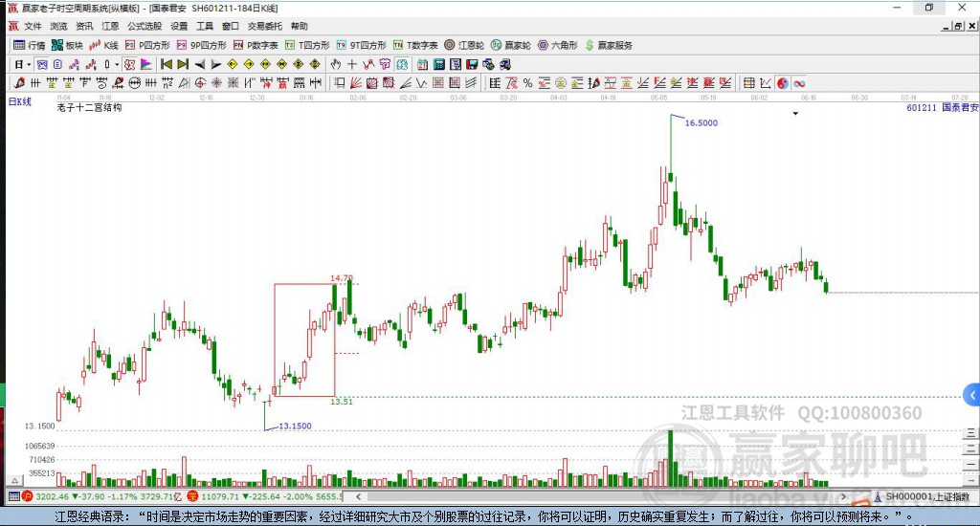The height and width of the screenshot is (526, 980).
Task: Open the 六角形 hexagon tool
Action: click(558, 45)
